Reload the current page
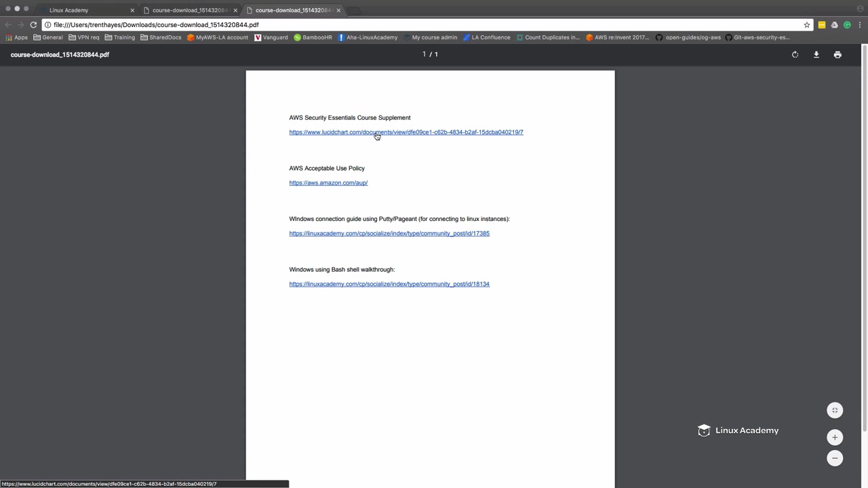The height and width of the screenshot is (488, 868). coord(33,24)
